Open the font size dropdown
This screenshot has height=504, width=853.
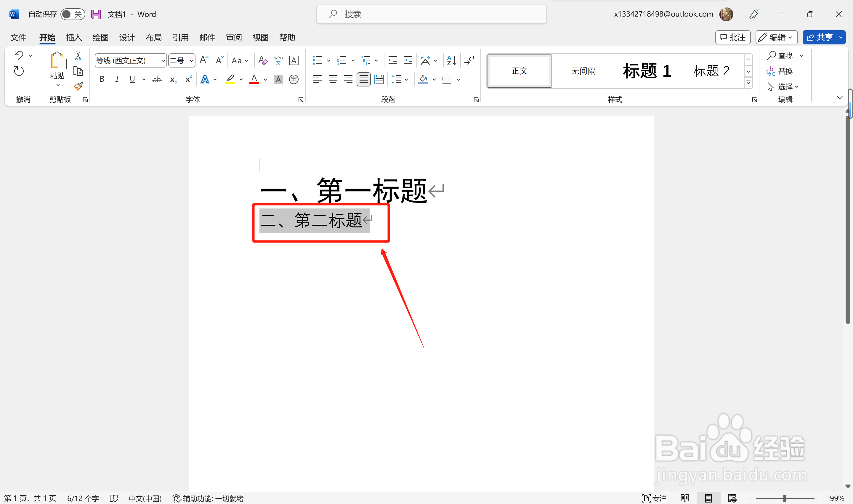coord(191,61)
